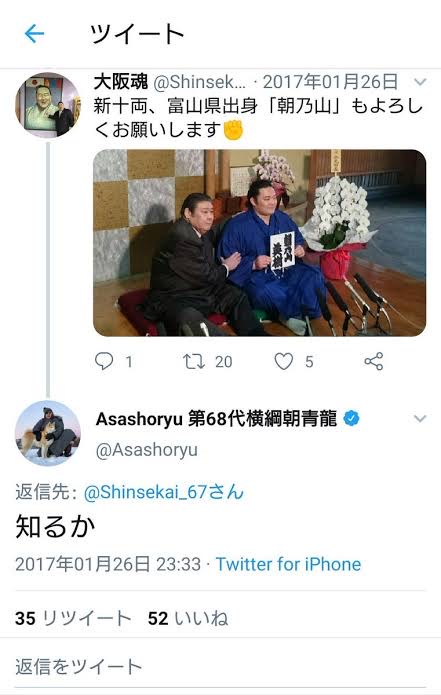Tap the 2017年01月26日 23:33 timestamp
Viewport: 441px width, 695px height.
(x=108, y=564)
